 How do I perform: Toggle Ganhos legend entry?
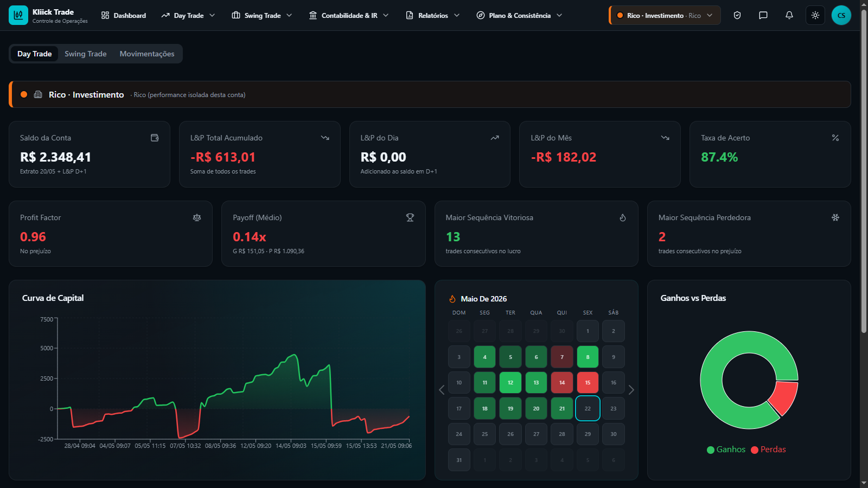click(726, 450)
